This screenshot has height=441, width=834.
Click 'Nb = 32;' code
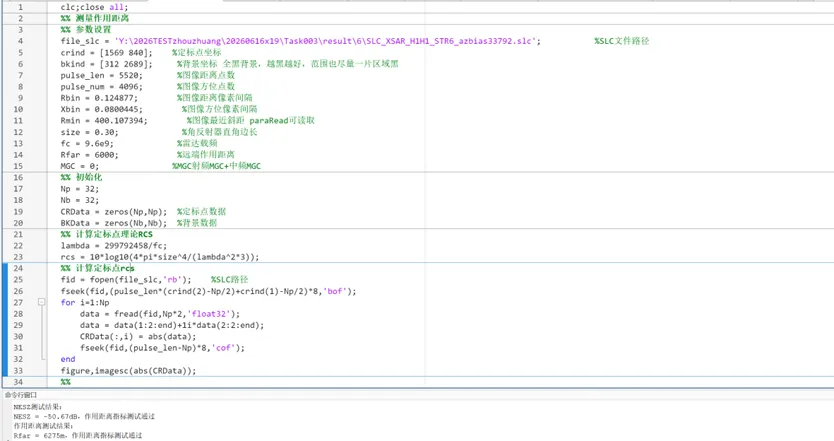click(x=79, y=200)
